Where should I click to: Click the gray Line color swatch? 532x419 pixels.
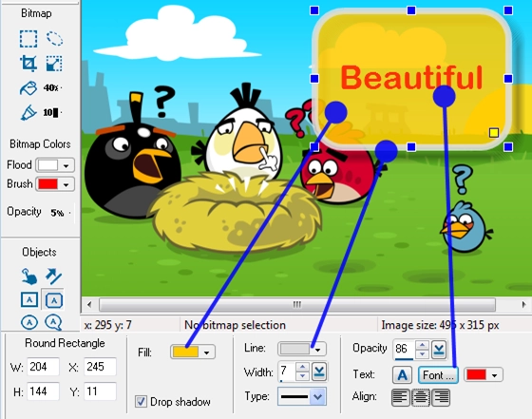[294, 349]
